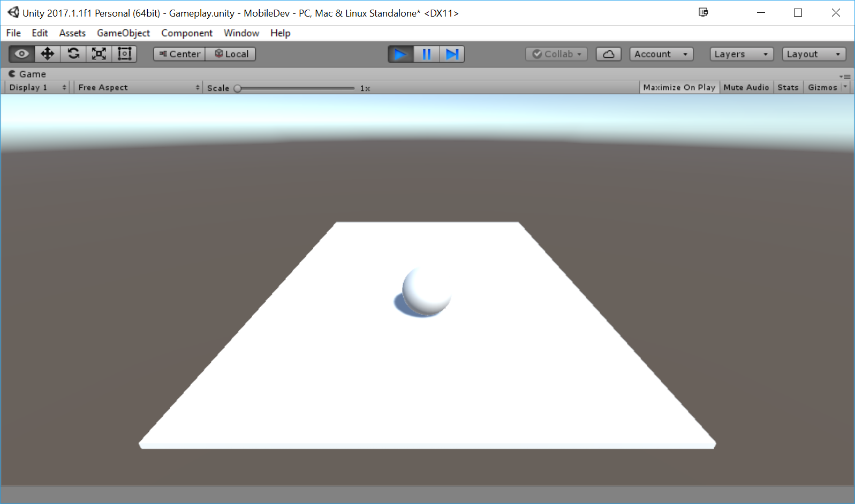Toggle Maximize On Play
Viewport: 855px width, 504px height.
coord(679,87)
